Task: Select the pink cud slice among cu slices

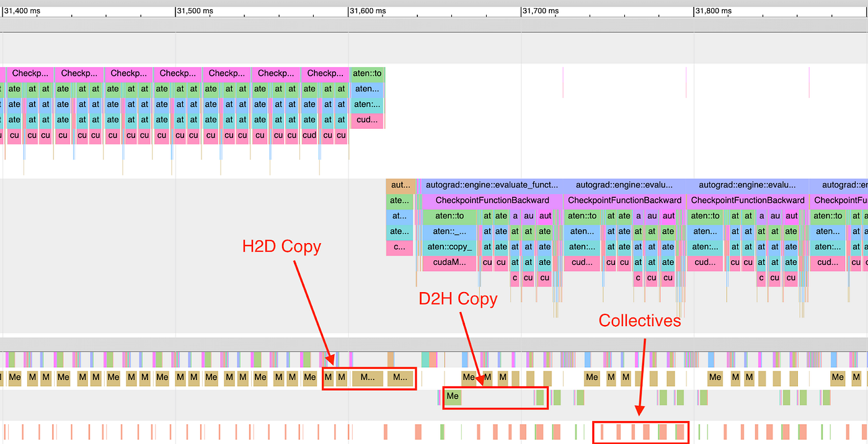Action: click(309, 136)
